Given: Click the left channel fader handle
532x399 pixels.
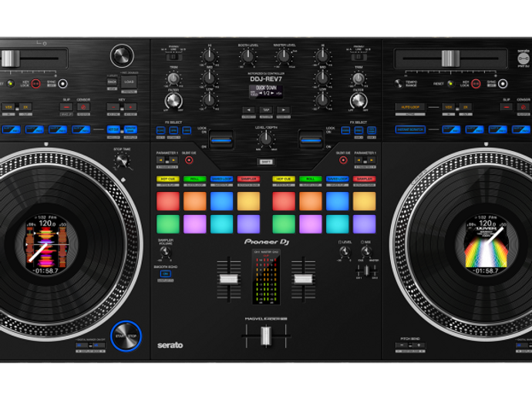Looking at the screenshot, I should click(229, 279).
